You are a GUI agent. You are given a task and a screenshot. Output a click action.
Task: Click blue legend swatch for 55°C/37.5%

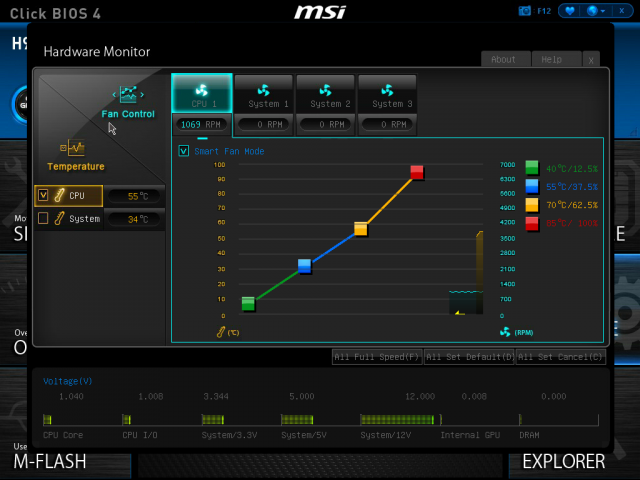click(x=532, y=186)
